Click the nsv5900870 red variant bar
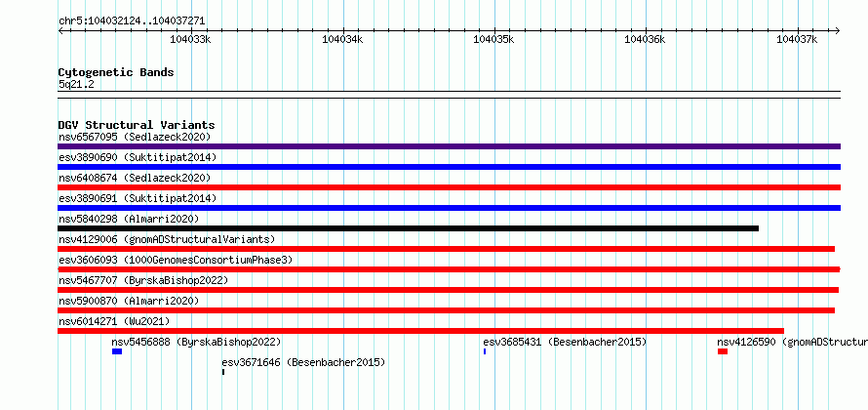 click(446, 310)
